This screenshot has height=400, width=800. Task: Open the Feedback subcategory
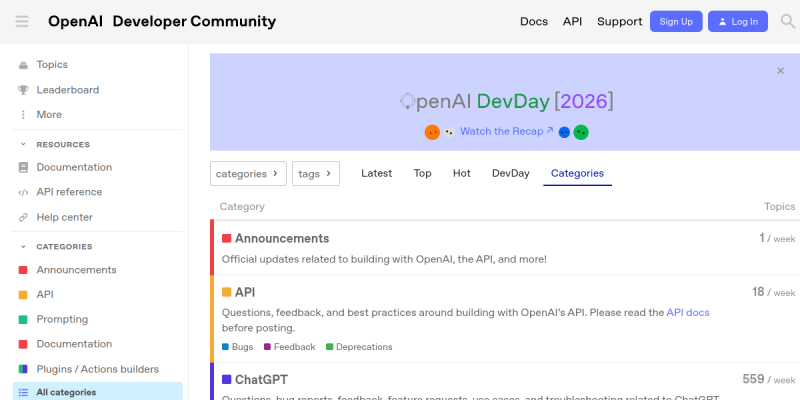[290, 347]
